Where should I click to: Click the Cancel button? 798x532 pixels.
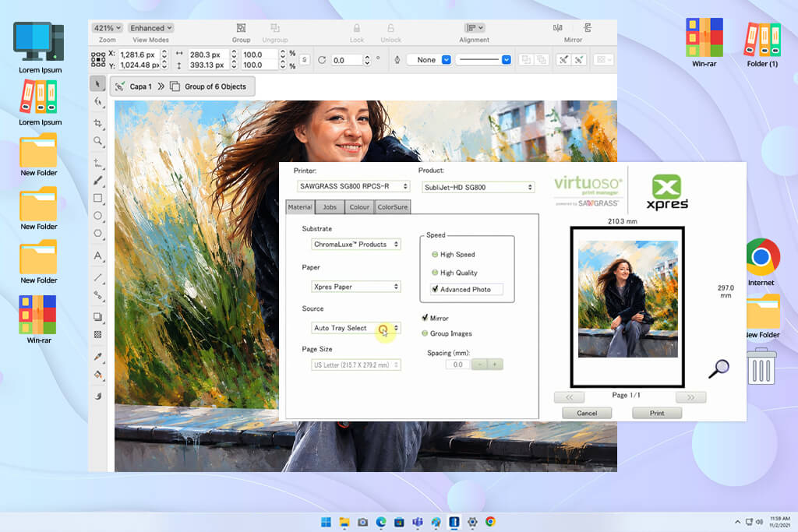pyautogui.click(x=587, y=413)
